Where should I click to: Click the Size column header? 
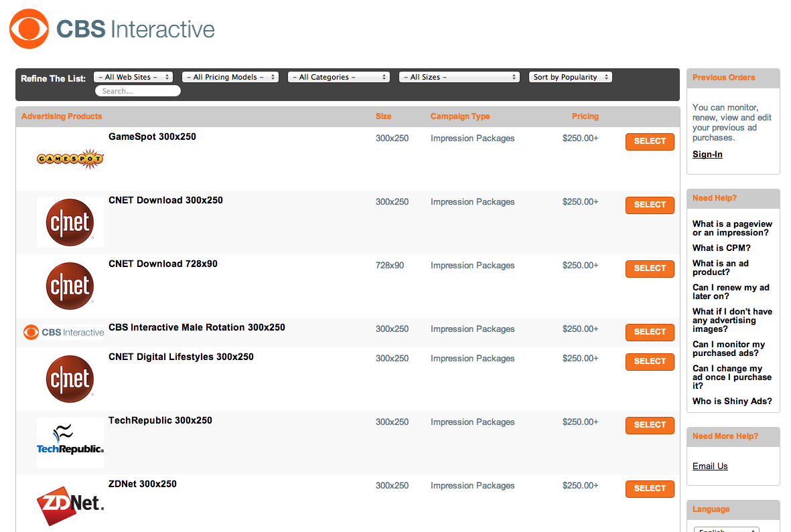click(383, 116)
